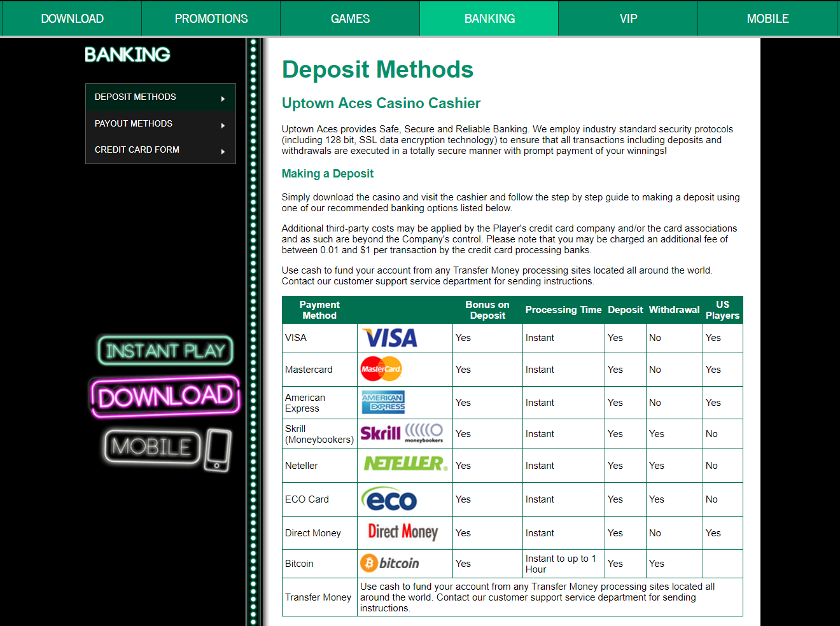
Task: Click the eco card logo
Action: click(389, 499)
